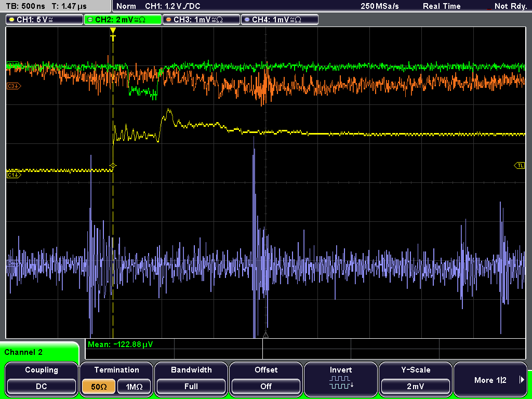Click the Norm trigger mode label

[126, 6]
